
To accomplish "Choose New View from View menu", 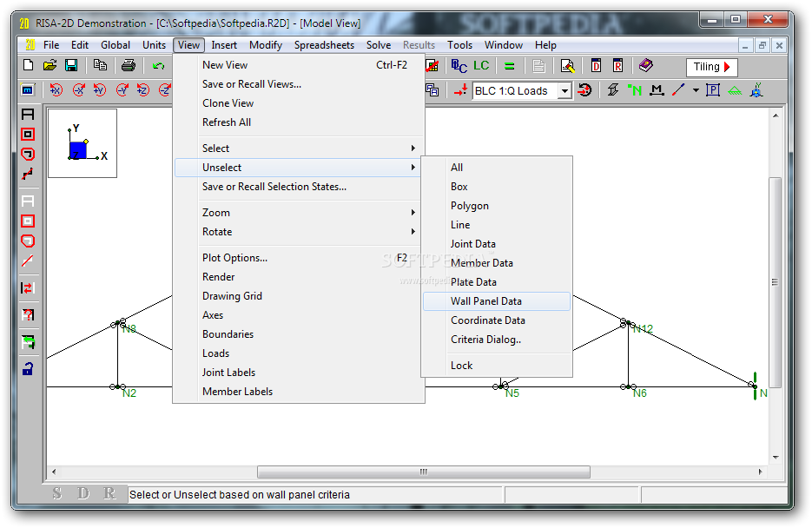I will point(300,65).
